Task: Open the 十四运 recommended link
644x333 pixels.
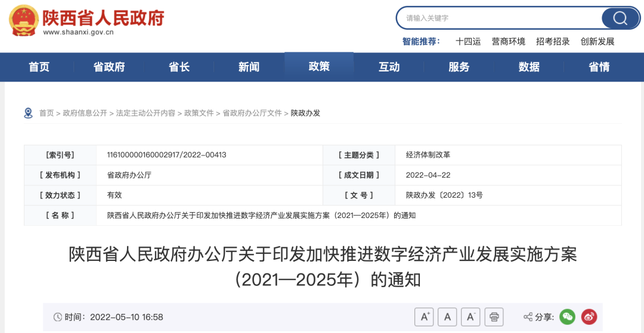Action: point(468,42)
